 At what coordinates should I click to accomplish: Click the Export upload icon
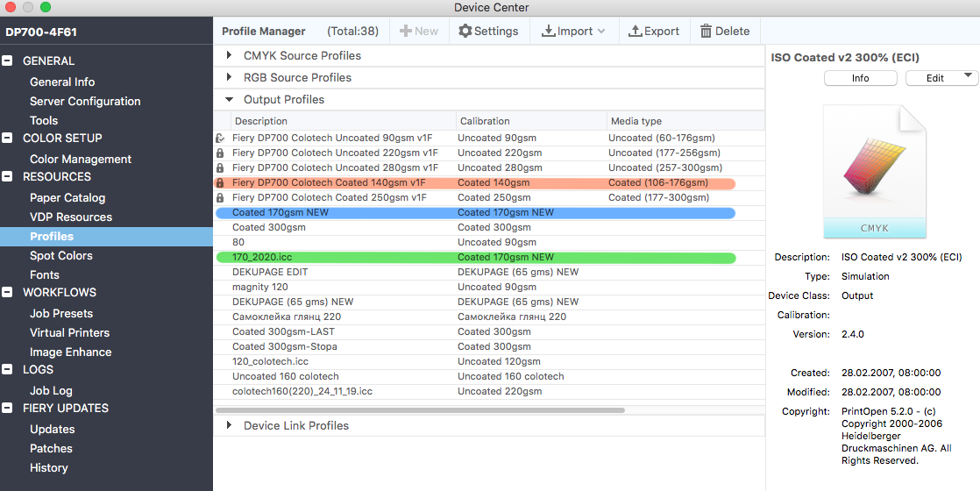[x=635, y=31]
